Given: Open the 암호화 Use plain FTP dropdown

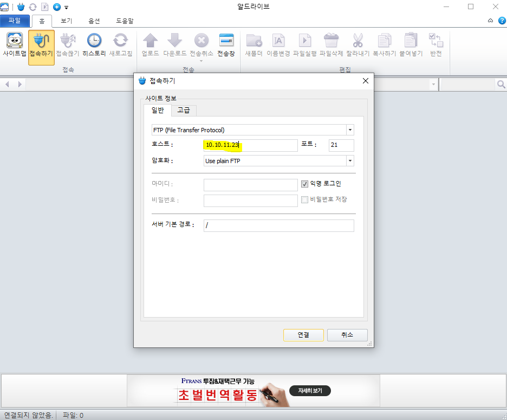Looking at the screenshot, I should point(350,161).
